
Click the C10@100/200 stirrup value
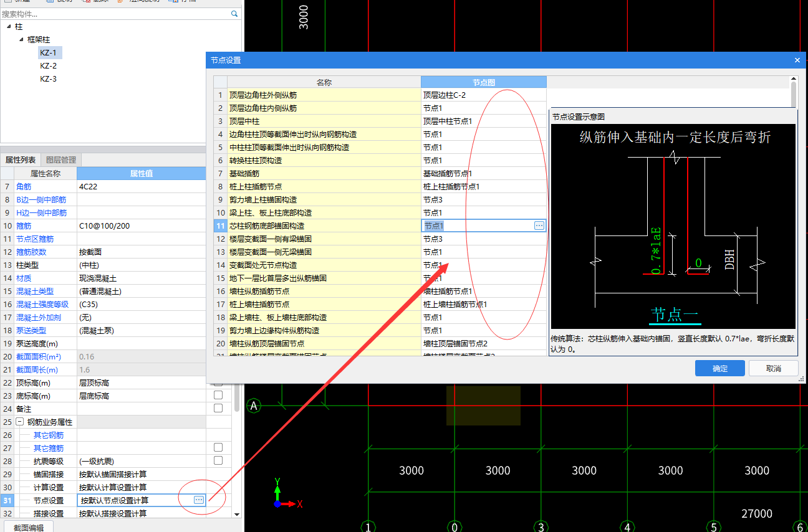point(104,226)
